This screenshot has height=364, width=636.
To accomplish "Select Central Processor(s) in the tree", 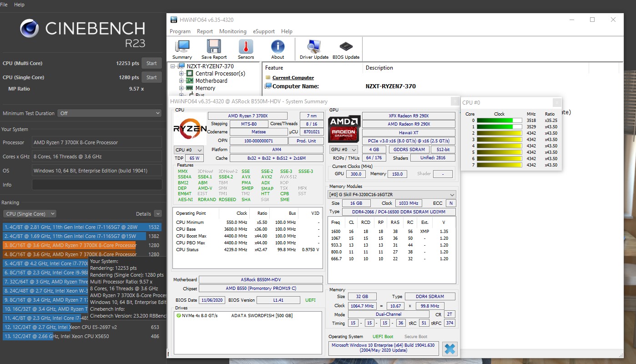I will point(220,74).
